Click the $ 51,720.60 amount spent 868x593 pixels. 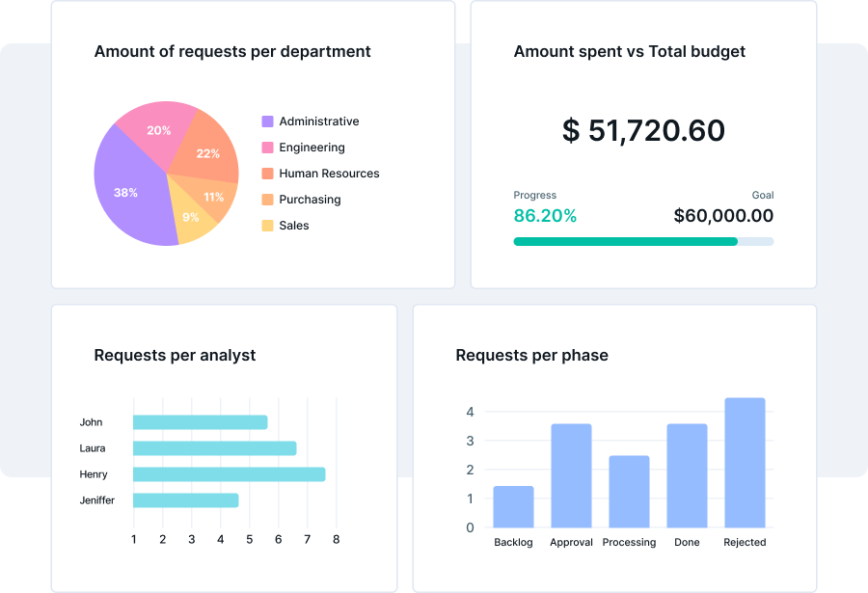tap(643, 130)
